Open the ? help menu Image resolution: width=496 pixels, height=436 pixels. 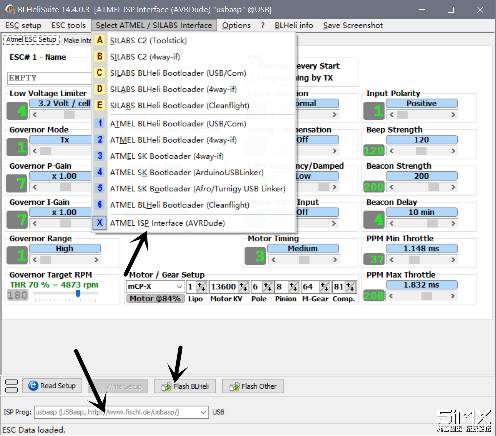[x=263, y=25]
